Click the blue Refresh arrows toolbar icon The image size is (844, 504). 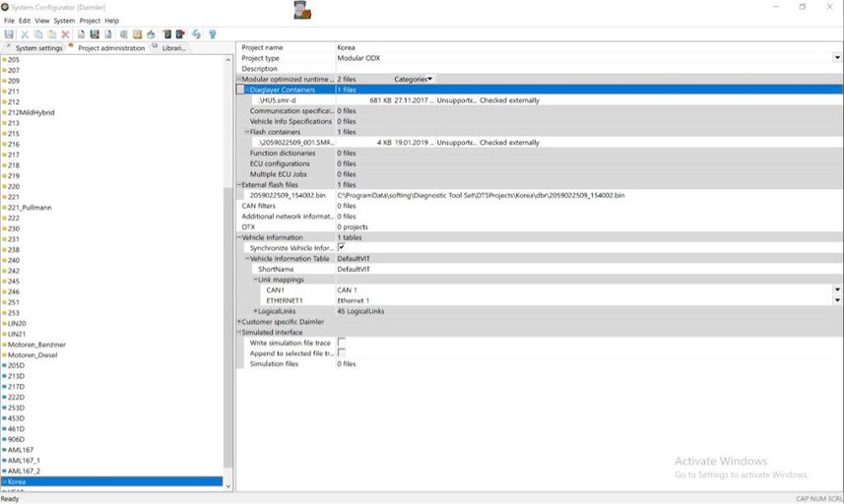197,33
